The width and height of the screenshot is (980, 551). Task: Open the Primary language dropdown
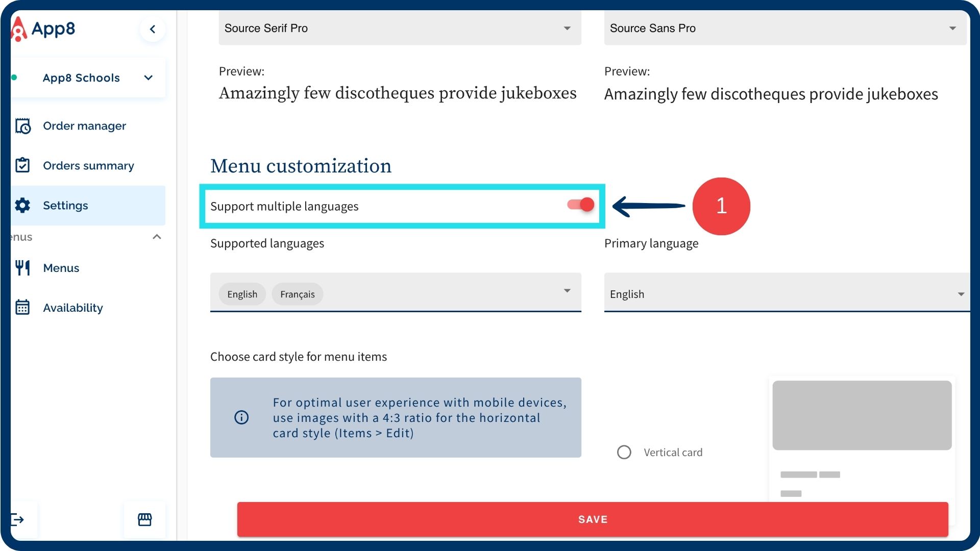pyautogui.click(x=961, y=294)
